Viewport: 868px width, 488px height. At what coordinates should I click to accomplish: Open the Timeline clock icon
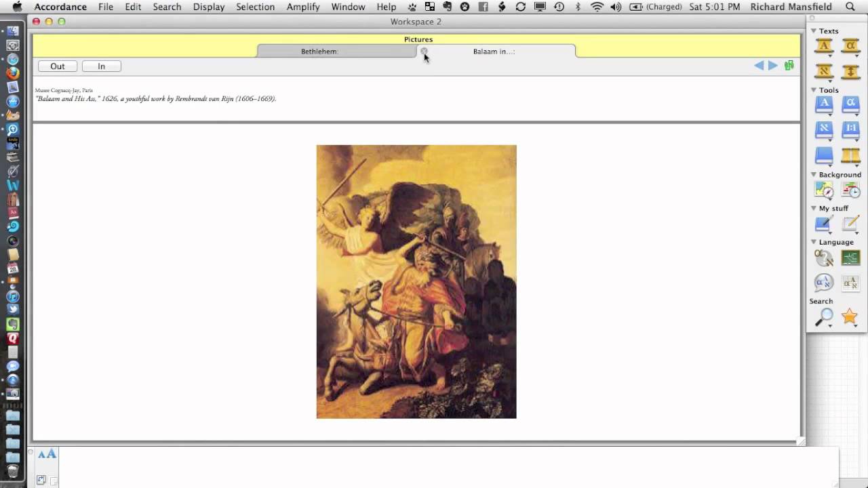(850, 190)
